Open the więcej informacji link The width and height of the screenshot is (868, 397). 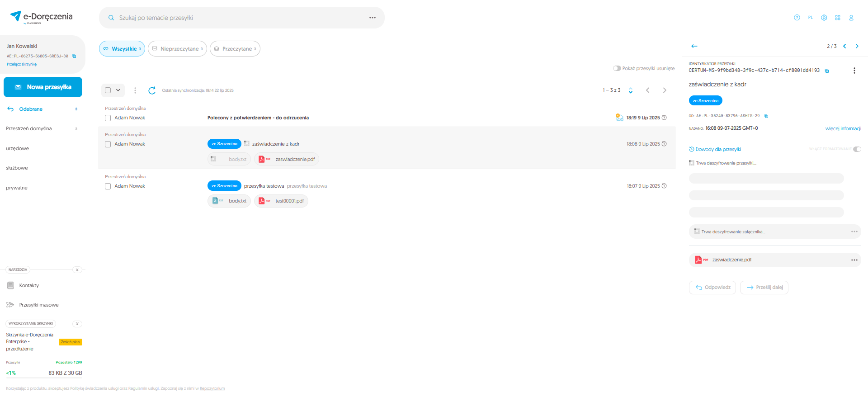[843, 128]
